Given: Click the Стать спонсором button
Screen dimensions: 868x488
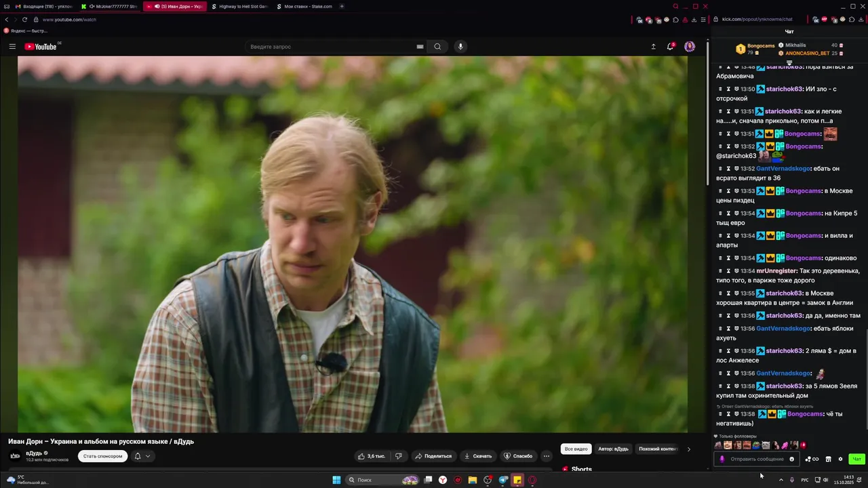Looking at the screenshot, I should [x=103, y=456].
